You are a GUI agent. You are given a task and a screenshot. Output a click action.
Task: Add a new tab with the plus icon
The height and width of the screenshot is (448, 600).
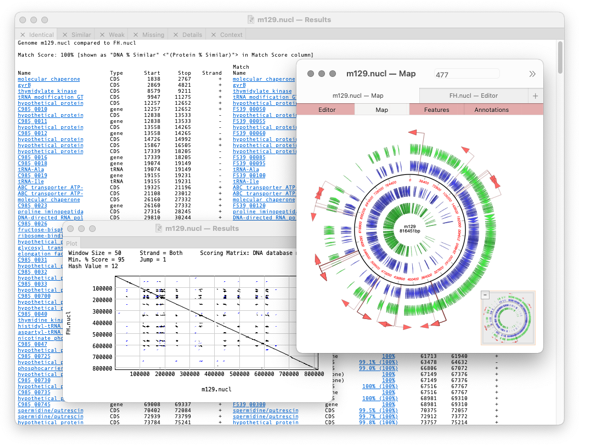tap(535, 96)
